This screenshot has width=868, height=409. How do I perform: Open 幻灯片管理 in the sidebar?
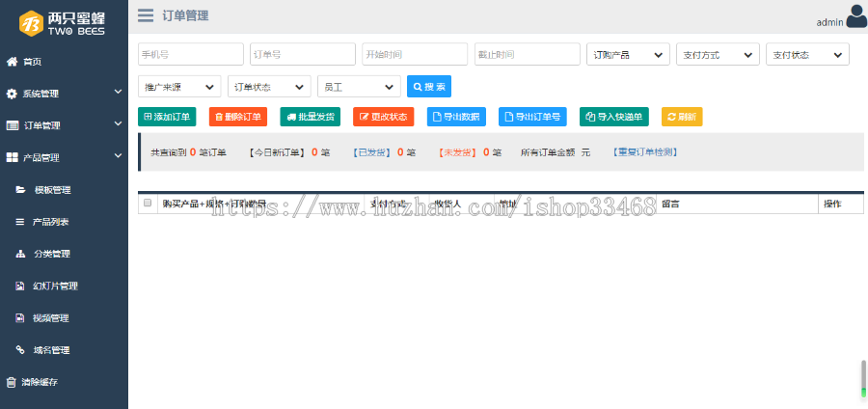coord(55,286)
